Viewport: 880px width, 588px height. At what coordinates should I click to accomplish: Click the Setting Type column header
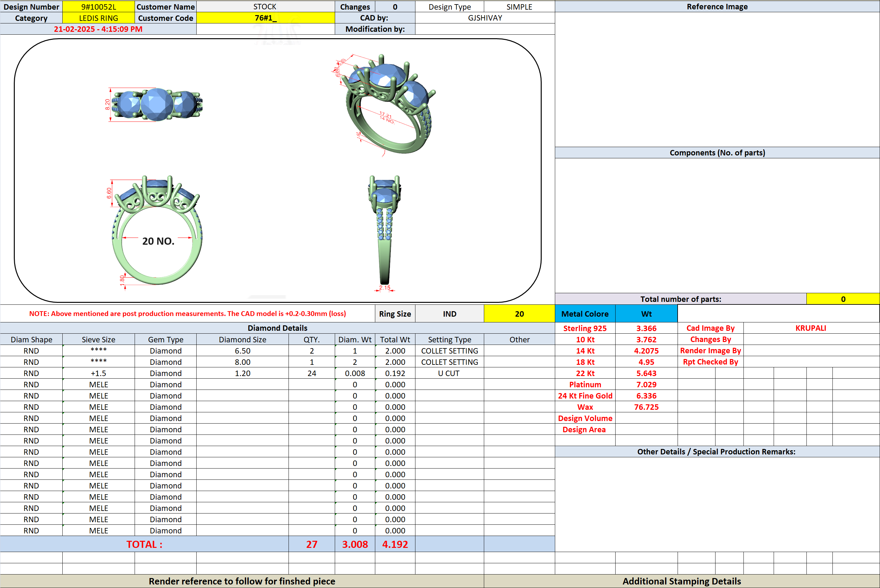pyautogui.click(x=450, y=339)
